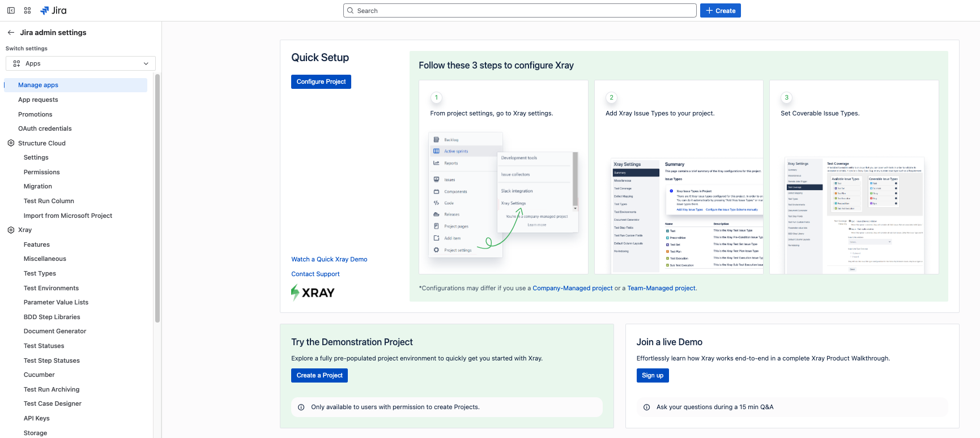This screenshot has height=438, width=980.
Task: Open Xray Features
Action: click(x=37, y=244)
